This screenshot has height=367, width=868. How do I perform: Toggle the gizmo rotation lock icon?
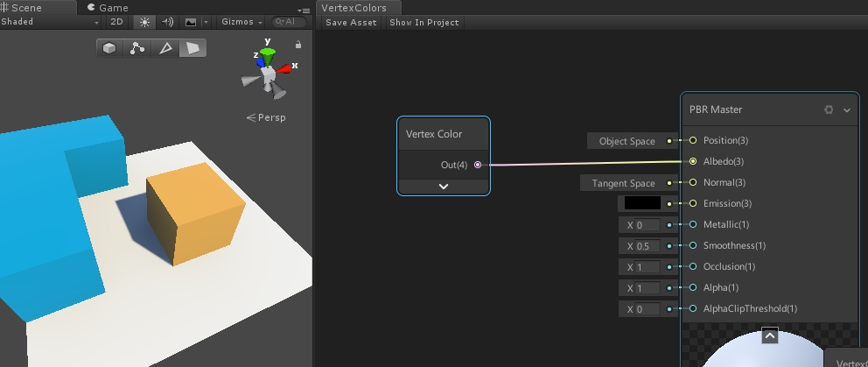tap(298, 45)
